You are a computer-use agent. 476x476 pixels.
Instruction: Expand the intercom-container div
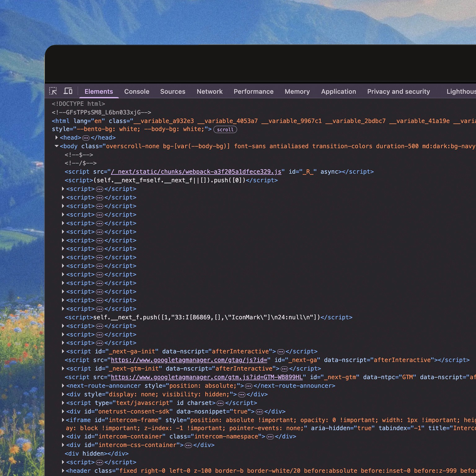point(63,436)
